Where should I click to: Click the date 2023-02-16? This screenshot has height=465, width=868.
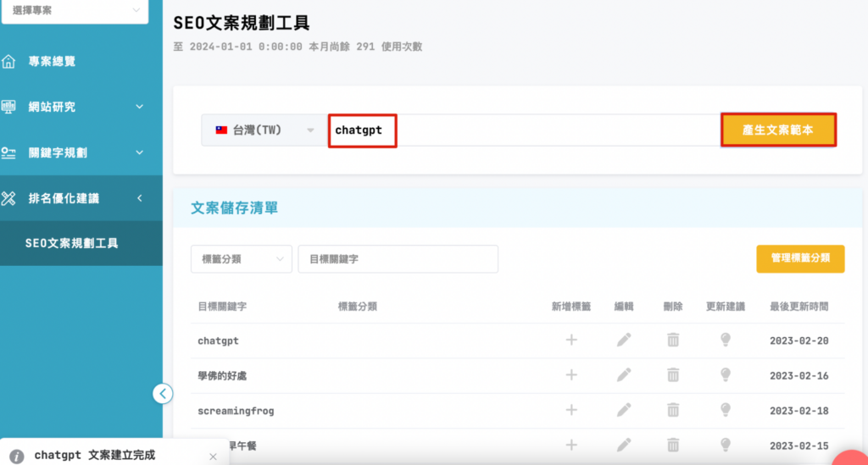point(798,375)
